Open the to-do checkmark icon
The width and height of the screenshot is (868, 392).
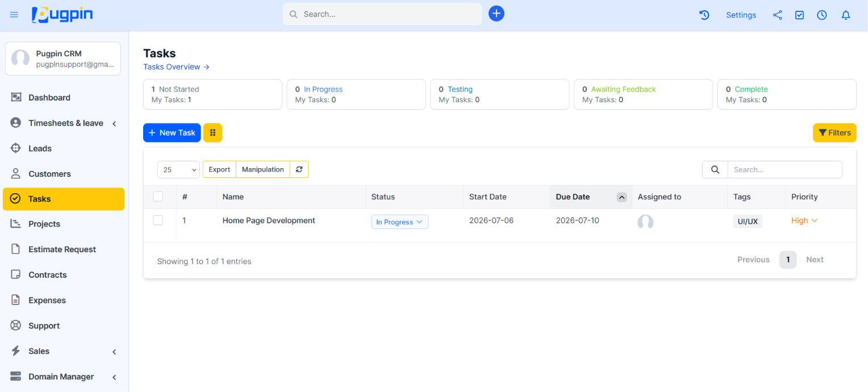tap(800, 15)
